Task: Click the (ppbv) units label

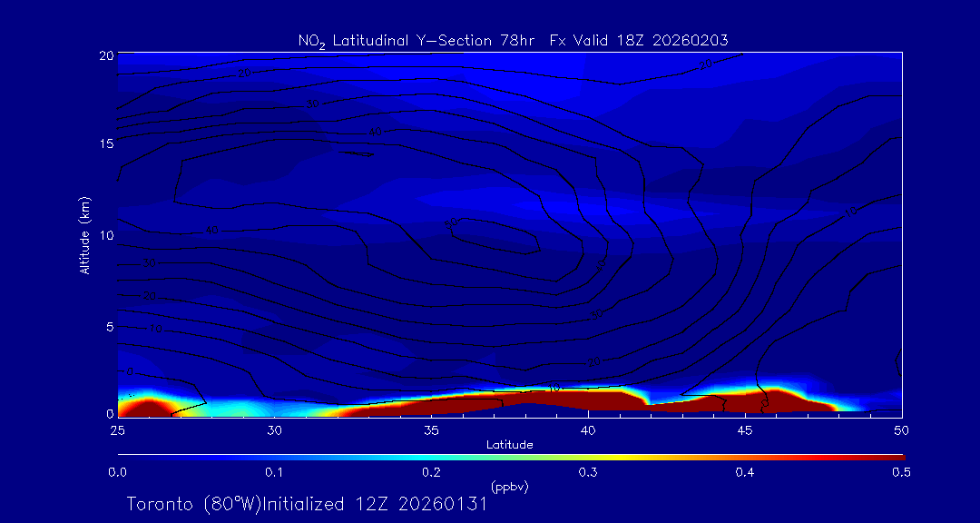Action: (509, 486)
